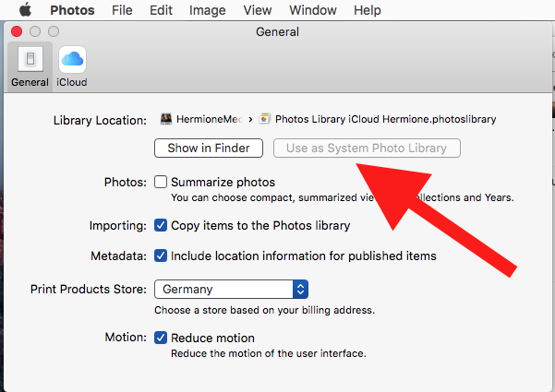
Task: Click the Apple logo menu
Action: tap(25, 10)
